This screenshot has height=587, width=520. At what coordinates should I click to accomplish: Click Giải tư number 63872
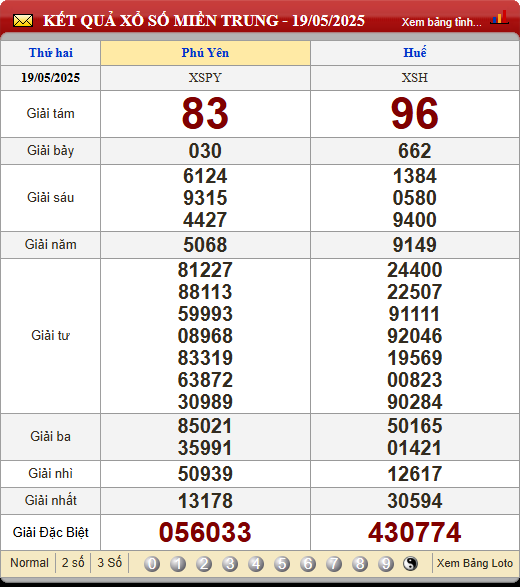[x=205, y=380]
